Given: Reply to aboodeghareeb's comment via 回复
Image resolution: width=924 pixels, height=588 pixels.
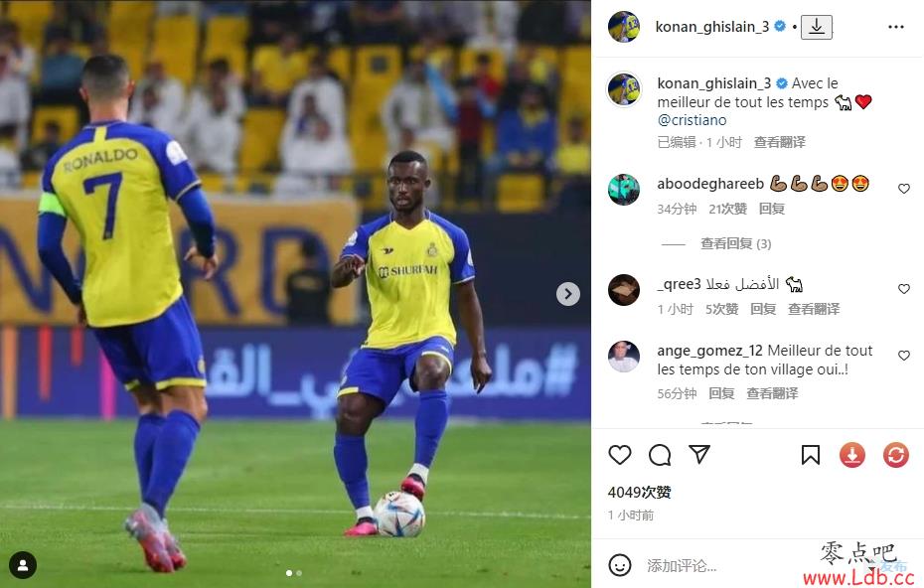Looking at the screenshot, I should [x=771, y=209].
